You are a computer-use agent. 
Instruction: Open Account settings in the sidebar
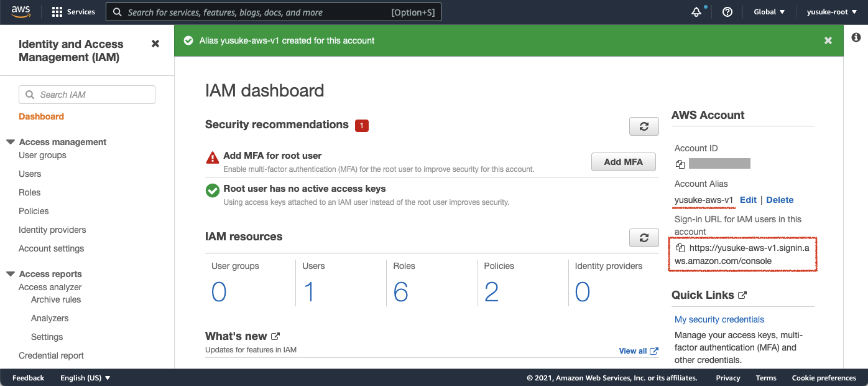tap(51, 248)
